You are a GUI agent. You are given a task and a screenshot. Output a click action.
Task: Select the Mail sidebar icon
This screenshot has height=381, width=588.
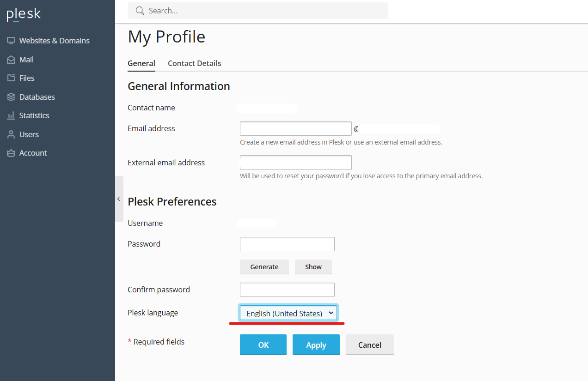pos(26,59)
